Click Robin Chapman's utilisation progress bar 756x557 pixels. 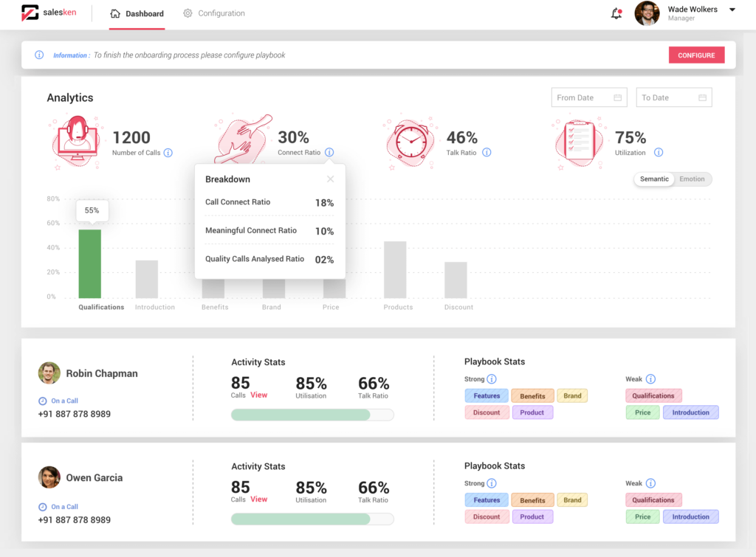pyautogui.click(x=312, y=415)
